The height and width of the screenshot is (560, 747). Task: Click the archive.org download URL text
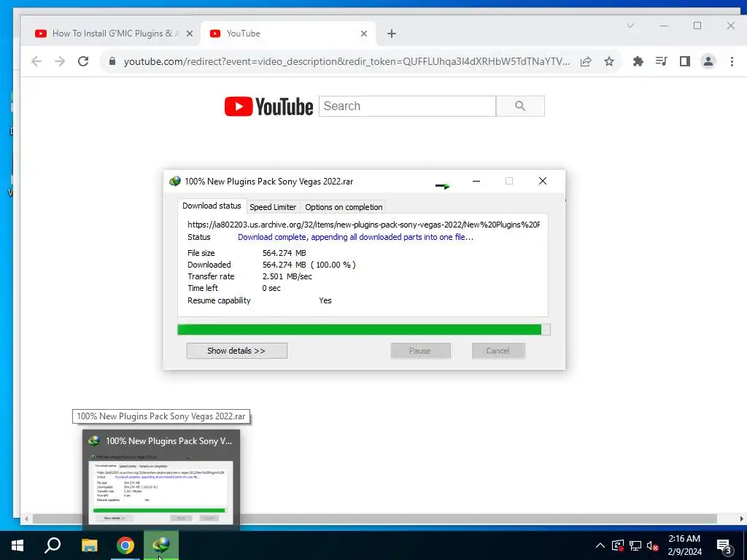pos(363,225)
